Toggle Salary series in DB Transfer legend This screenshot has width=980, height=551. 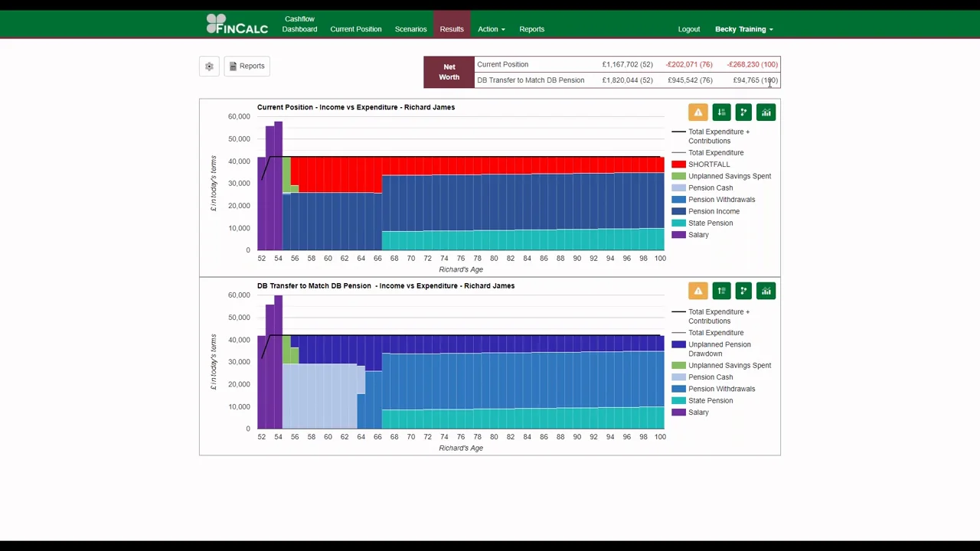click(698, 412)
